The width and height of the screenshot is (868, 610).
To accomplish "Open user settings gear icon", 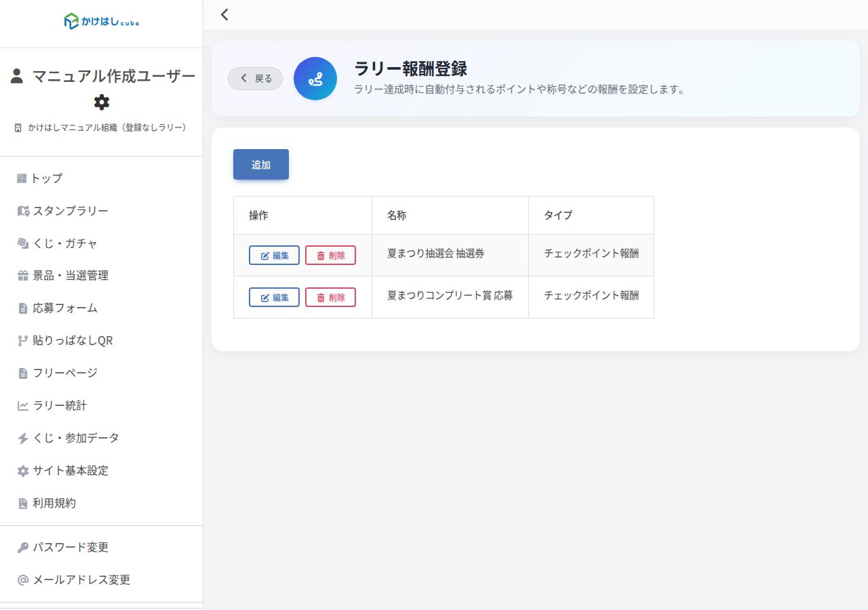I will (x=102, y=102).
